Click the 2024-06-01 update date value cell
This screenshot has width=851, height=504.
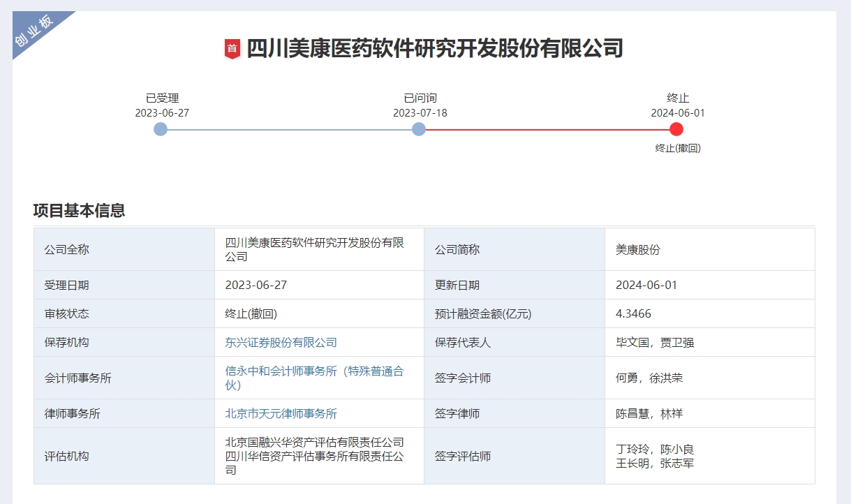click(x=646, y=286)
